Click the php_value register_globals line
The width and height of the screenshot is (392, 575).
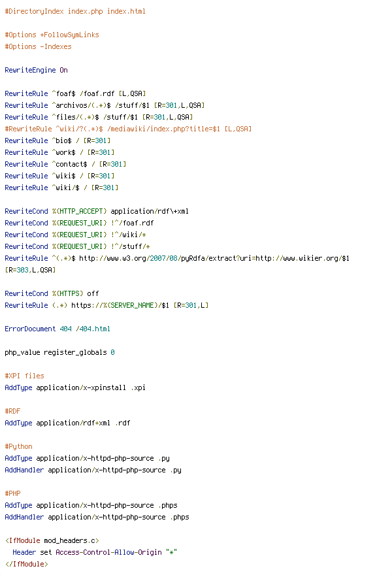tap(59, 352)
